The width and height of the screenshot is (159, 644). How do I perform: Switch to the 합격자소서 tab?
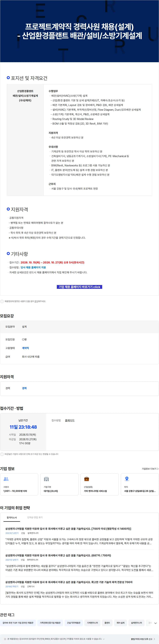12,517
